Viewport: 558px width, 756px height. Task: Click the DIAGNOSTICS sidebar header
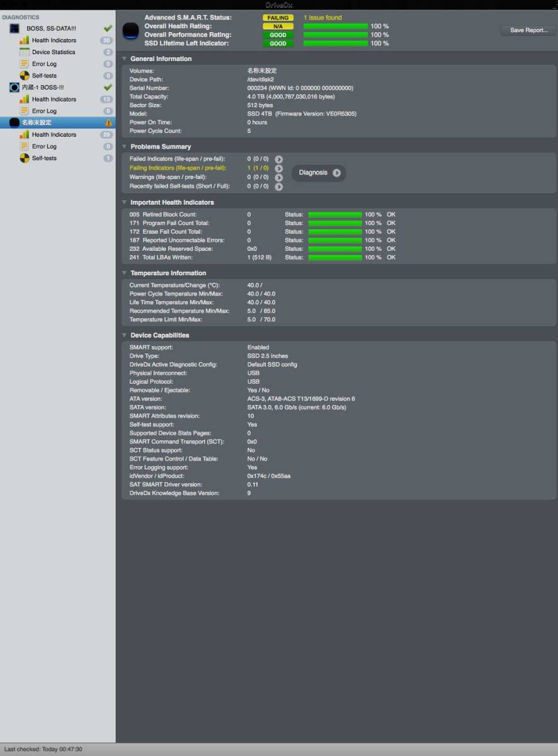tap(20, 18)
